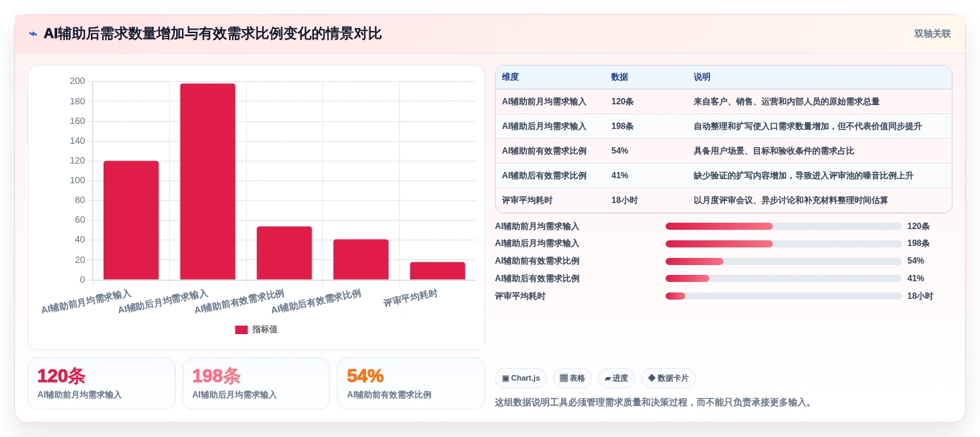Viewport: 980px width, 437px height.
Task: Click the 表格 tag
Action: (x=572, y=378)
